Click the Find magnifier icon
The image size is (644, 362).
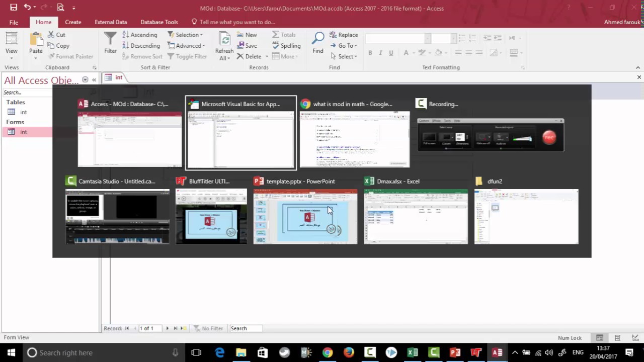tap(318, 39)
